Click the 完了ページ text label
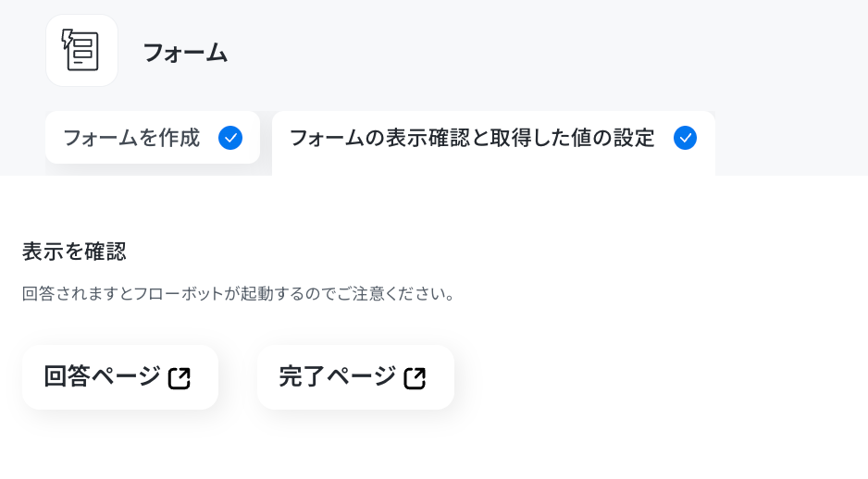Screen dimensions: 868x479 338,376
